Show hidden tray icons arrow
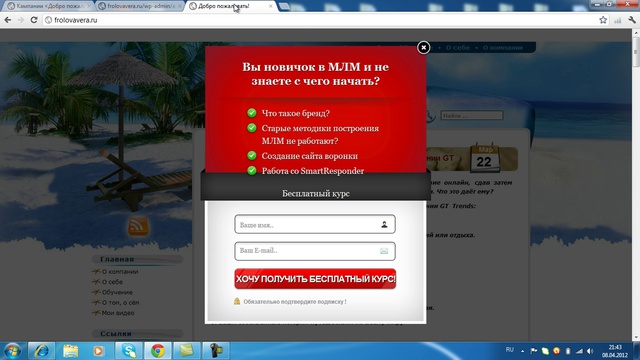The image size is (640, 360). click(522, 351)
